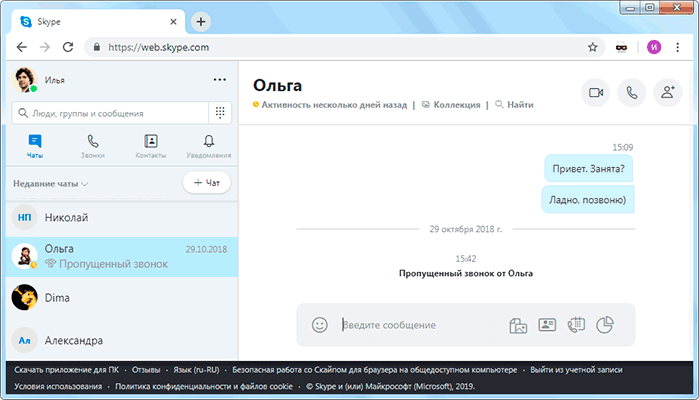Create a poll from message toolbar
Viewport: 699px width, 400px height.
(x=605, y=325)
